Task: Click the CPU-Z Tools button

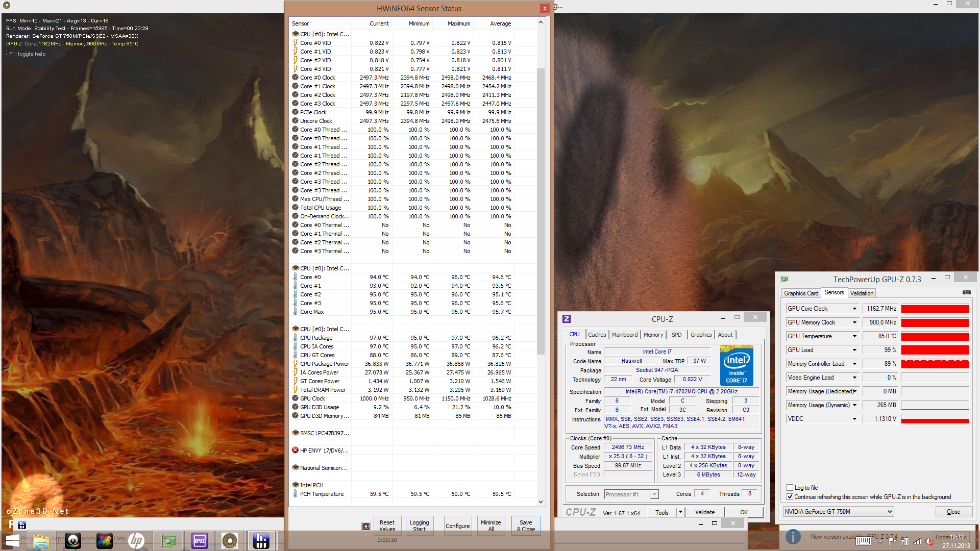Action: pyautogui.click(x=662, y=512)
